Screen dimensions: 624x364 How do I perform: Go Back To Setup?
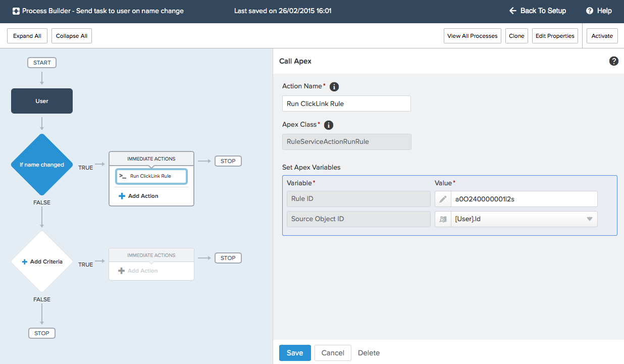click(538, 11)
